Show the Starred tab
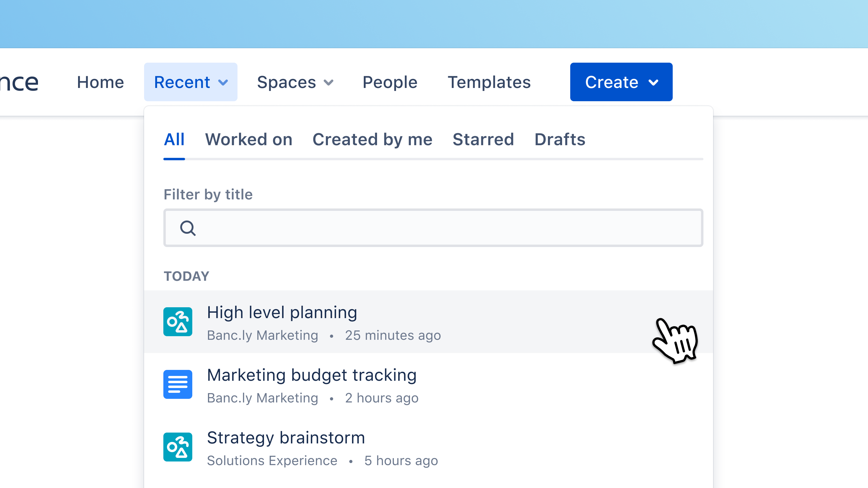Viewport: 868px width, 488px height. [x=483, y=139]
